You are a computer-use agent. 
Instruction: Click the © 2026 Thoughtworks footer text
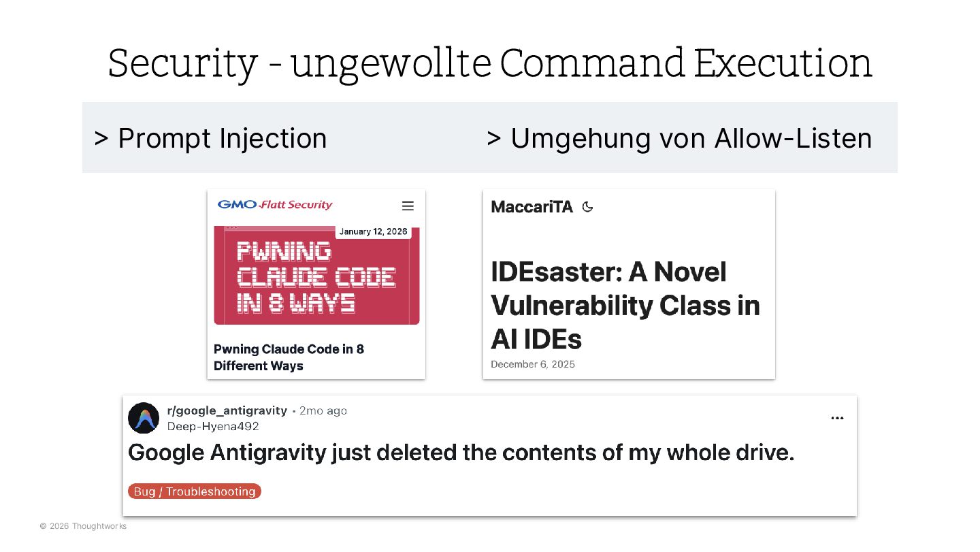pyautogui.click(x=83, y=526)
